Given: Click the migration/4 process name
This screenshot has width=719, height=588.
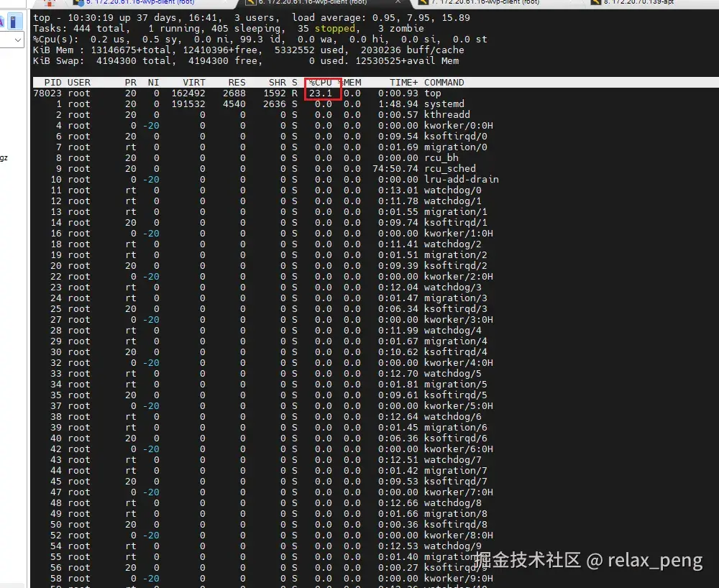Looking at the screenshot, I should click(x=455, y=341).
